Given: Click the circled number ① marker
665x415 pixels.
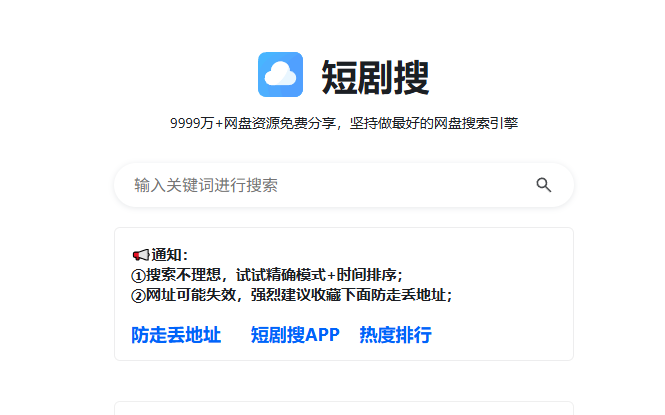Looking at the screenshot, I should pyautogui.click(x=138, y=275).
